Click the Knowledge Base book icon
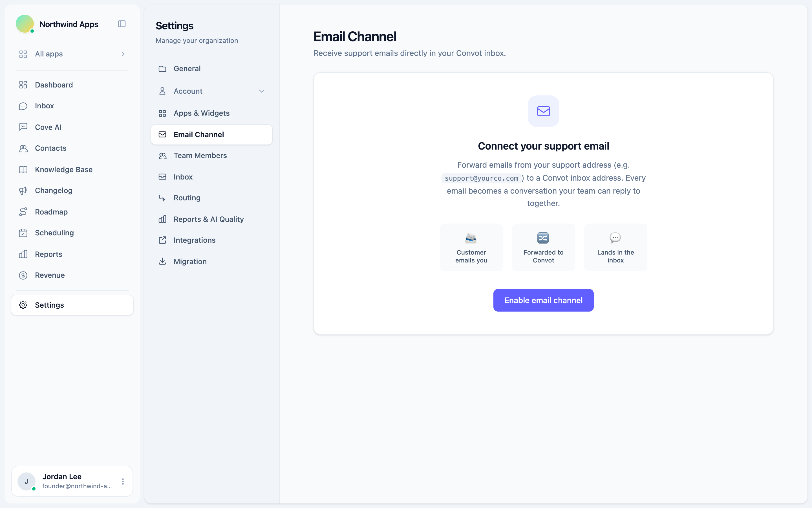The width and height of the screenshot is (812, 508). pos(23,169)
